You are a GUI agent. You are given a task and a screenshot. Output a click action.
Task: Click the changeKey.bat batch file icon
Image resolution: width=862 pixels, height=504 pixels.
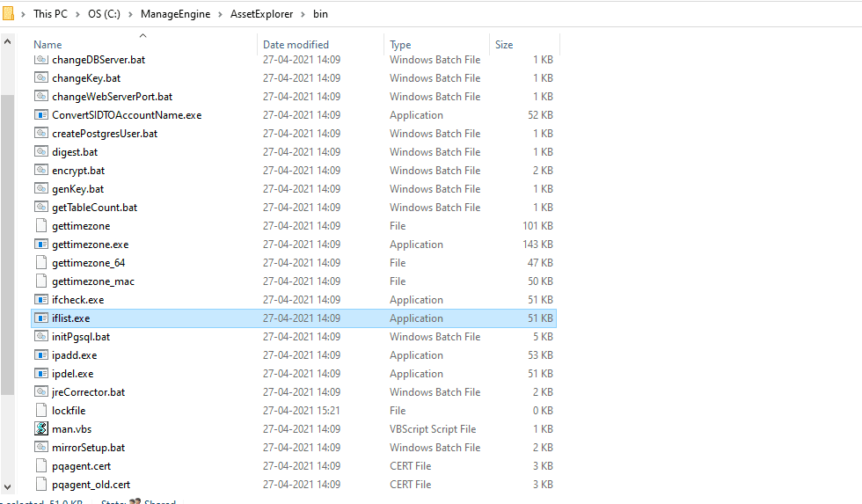[41, 77]
